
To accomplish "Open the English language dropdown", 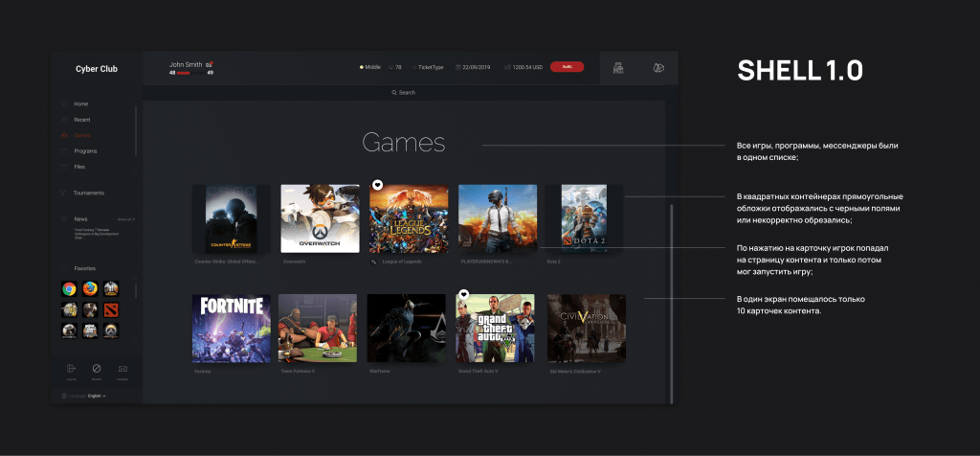I will point(97,395).
